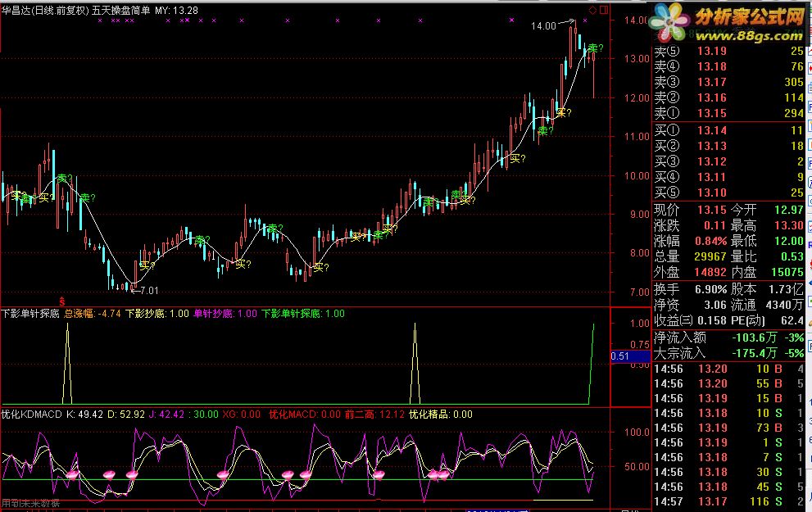This screenshot has width=812, height=512.
Task: Click the 五天操盘简单 indicator name
Action: 121,11
